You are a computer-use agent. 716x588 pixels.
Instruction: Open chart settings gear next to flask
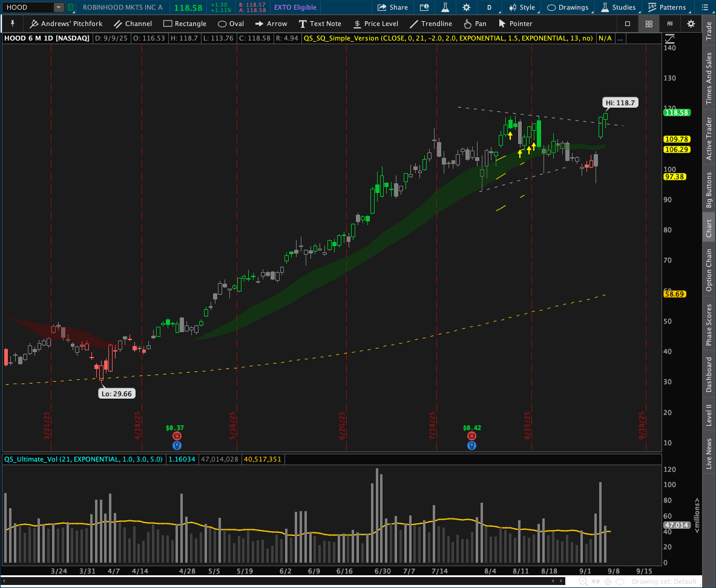466,7
